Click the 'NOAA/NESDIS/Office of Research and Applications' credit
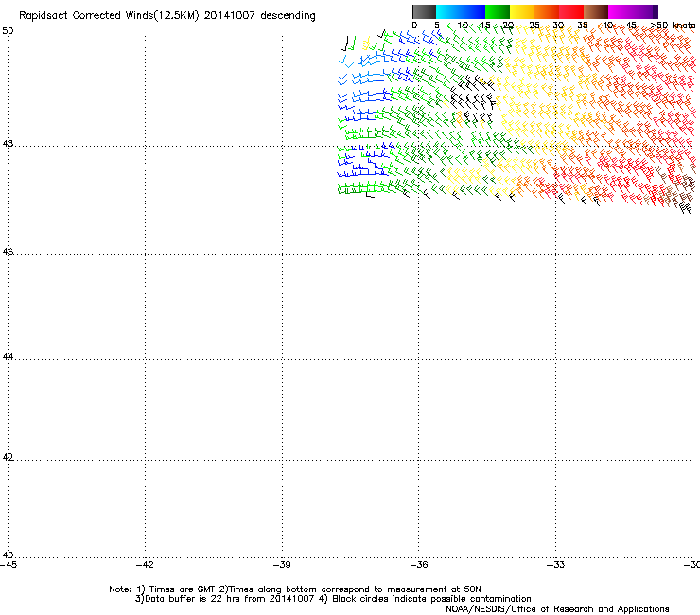 point(557,609)
